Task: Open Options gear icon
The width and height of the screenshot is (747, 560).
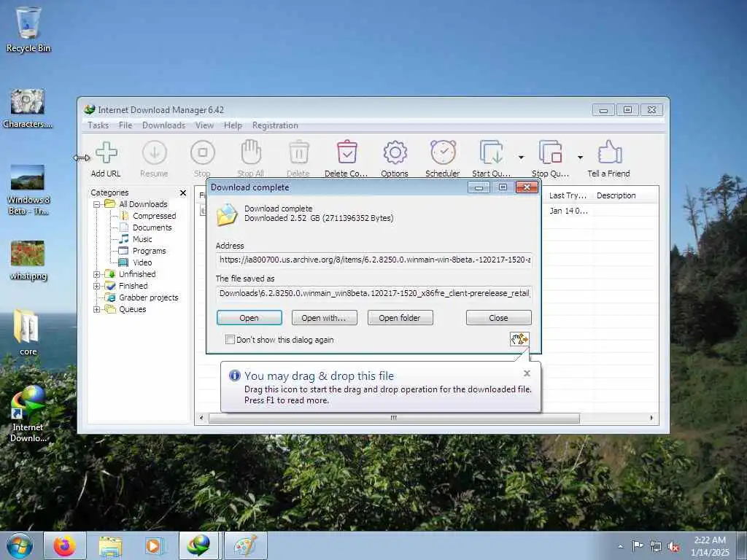Action: coord(395,153)
